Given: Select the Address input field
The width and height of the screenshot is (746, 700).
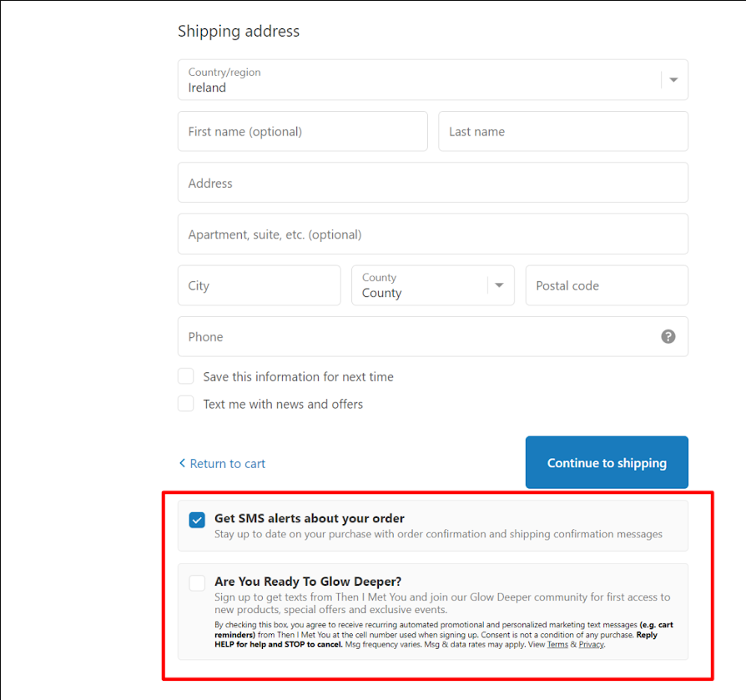Looking at the screenshot, I should click(x=432, y=183).
